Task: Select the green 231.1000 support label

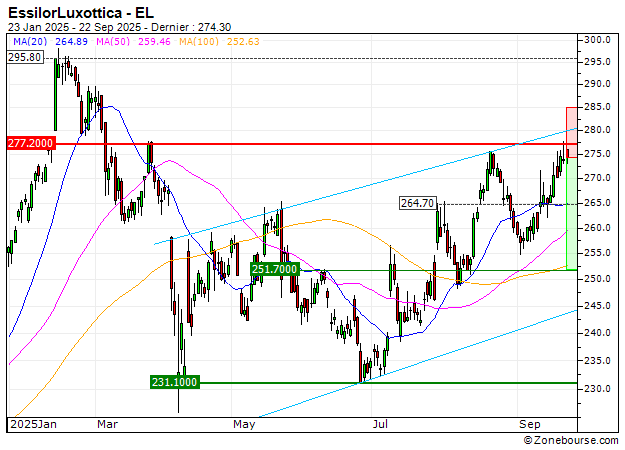Action: click(x=174, y=382)
